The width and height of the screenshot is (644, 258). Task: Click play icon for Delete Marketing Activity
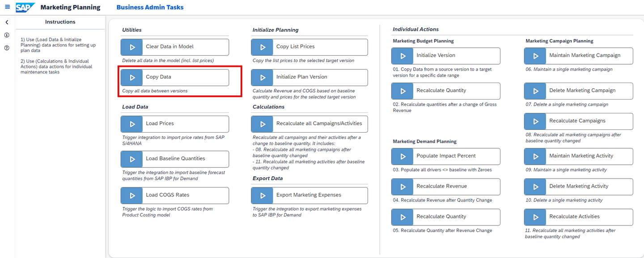(x=535, y=187)
